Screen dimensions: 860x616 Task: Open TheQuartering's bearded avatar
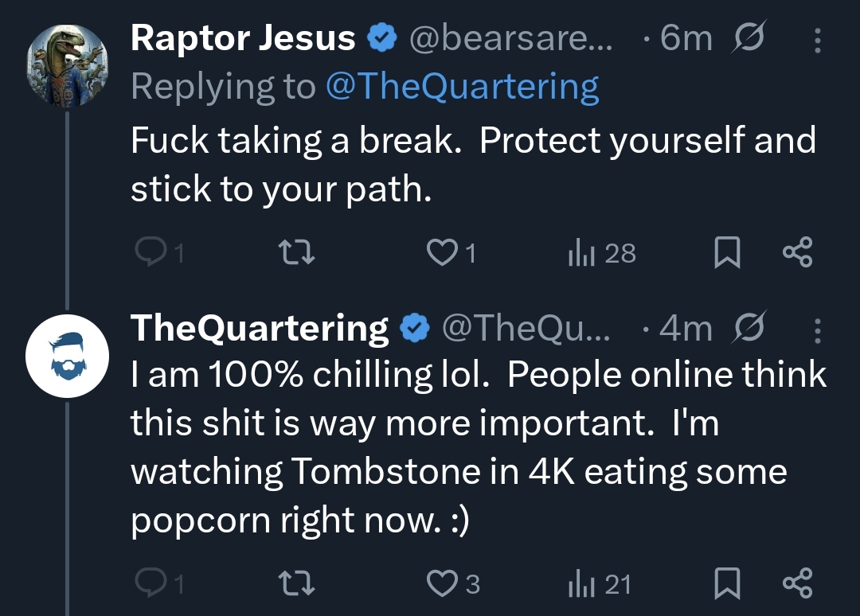click(x=67, y=356)
